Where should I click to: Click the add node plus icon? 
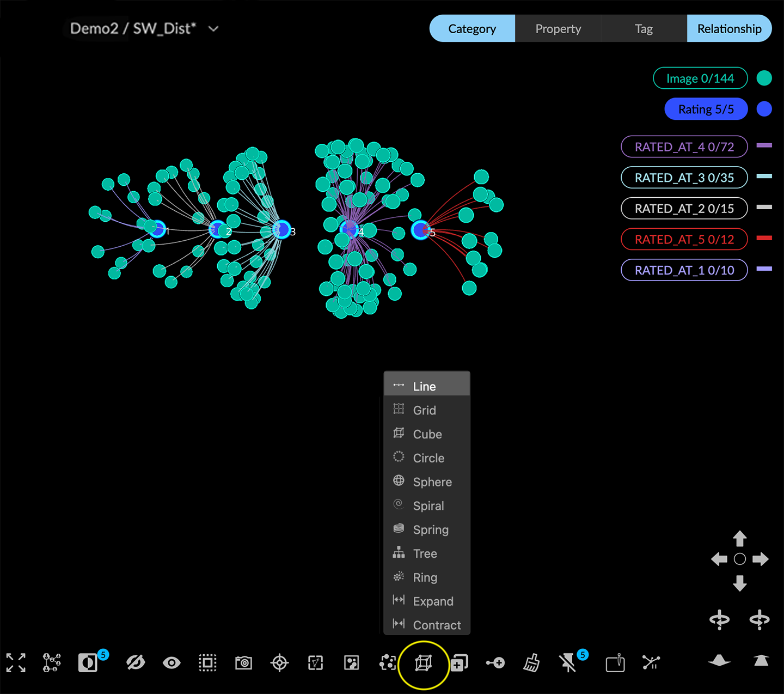click(495, 662)
